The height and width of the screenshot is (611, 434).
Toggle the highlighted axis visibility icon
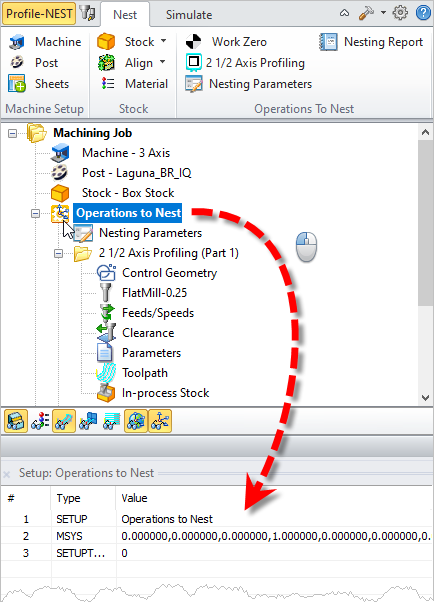click(x=160, y=421)
